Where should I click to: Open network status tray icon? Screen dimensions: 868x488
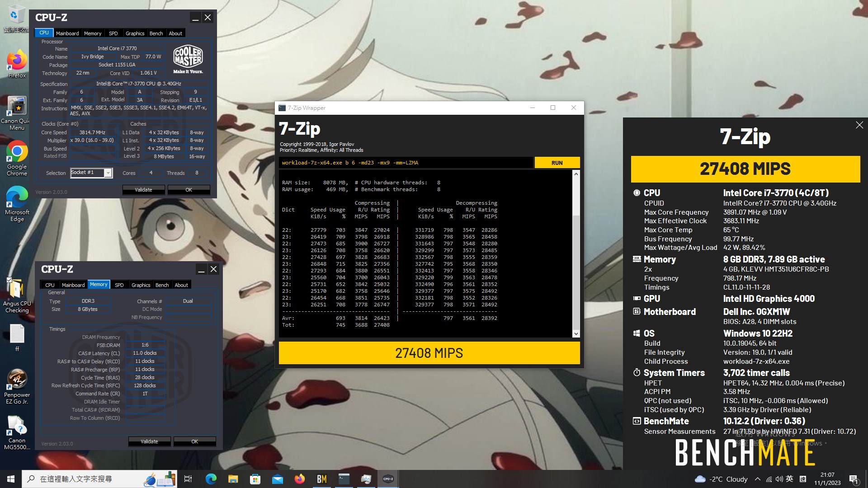(x=769, y=479)
